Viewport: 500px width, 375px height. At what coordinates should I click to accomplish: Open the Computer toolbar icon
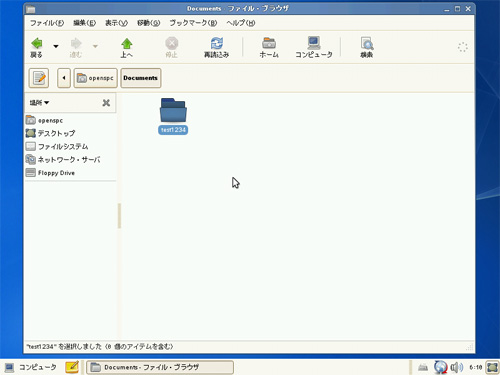pos(314,43)
